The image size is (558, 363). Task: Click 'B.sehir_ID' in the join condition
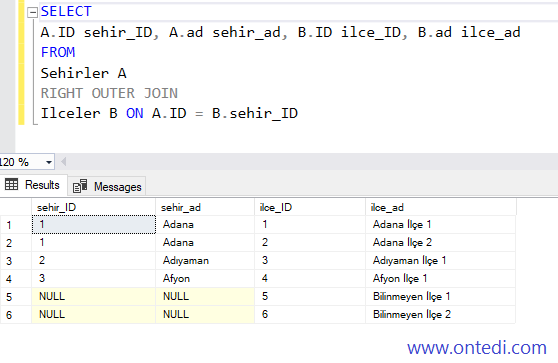[x=255, y=114]
